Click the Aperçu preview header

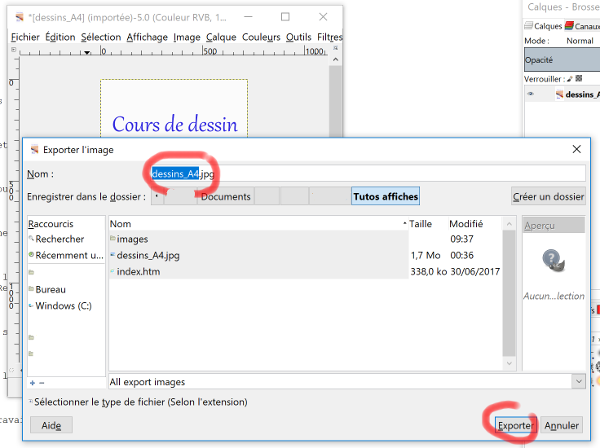tap(554, 226)
